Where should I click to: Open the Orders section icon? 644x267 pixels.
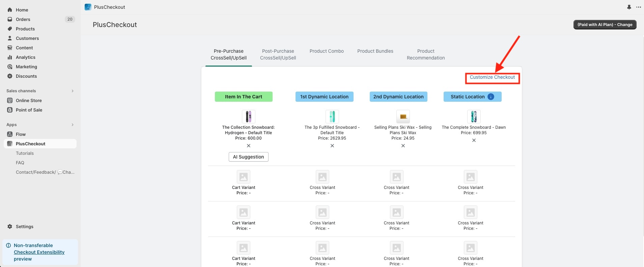10,19
